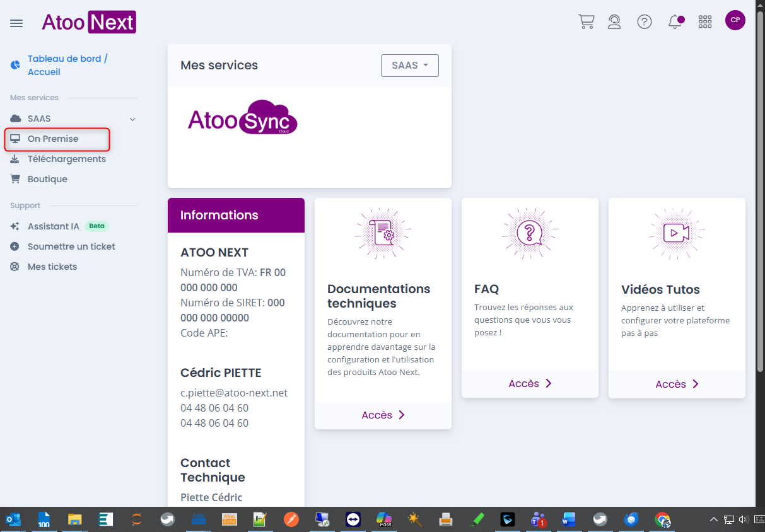Viewport: 765px width, 532px height.
Task: Go to Tableau de bord / Accueil
Action: [67, 65]
